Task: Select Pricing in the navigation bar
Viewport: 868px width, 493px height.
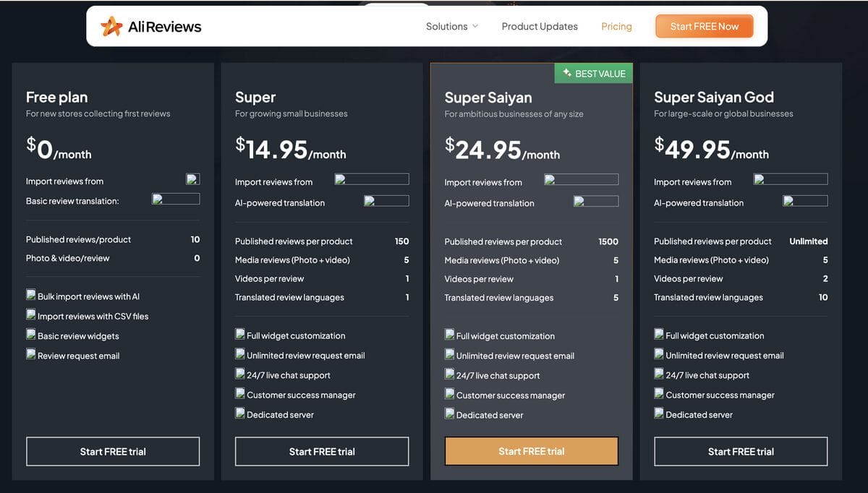Action: coord(616,26)
